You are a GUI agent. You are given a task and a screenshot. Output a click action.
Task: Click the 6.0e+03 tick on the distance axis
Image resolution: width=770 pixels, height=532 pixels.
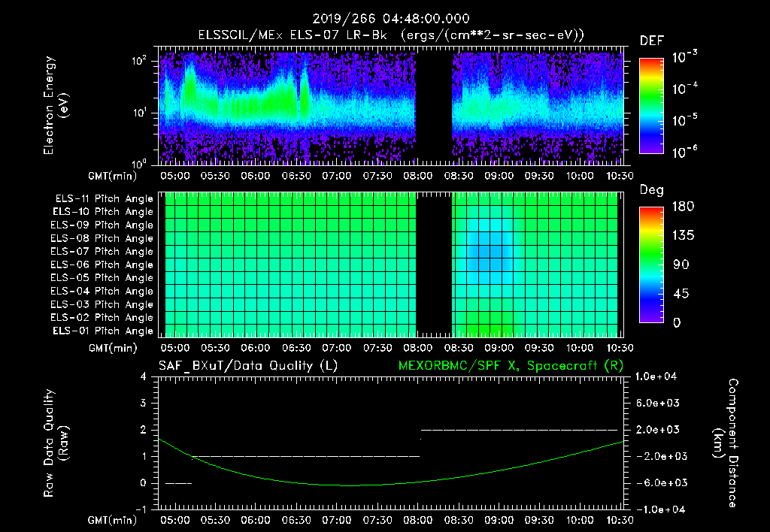pyautogui.click(x=657, y=403)
